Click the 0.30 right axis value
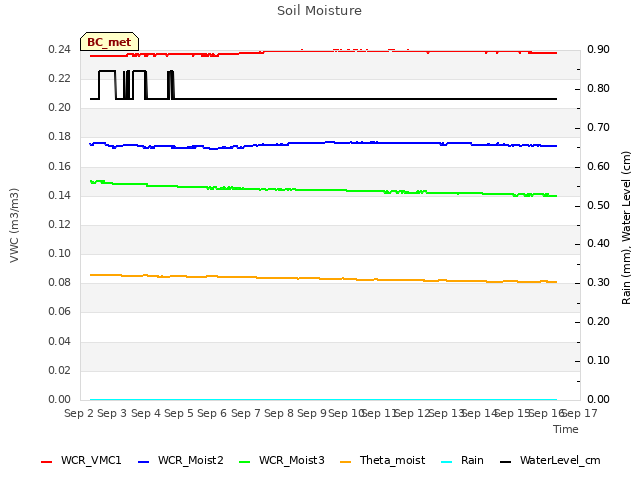 coord(598,282)
